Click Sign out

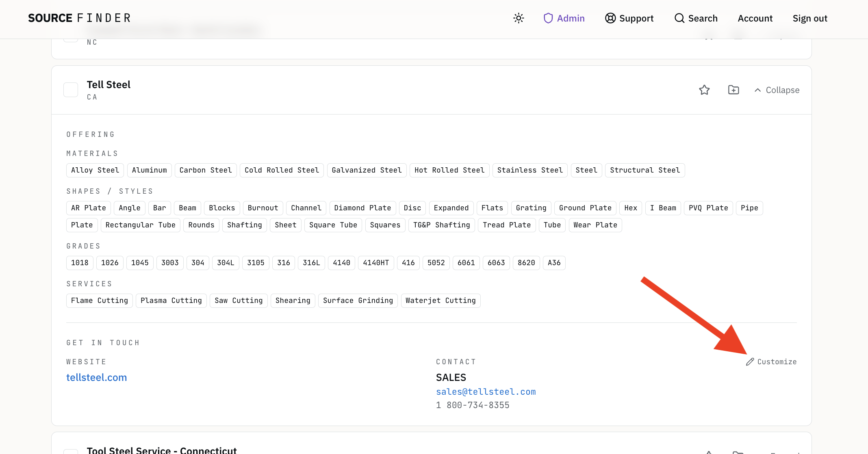810,18
